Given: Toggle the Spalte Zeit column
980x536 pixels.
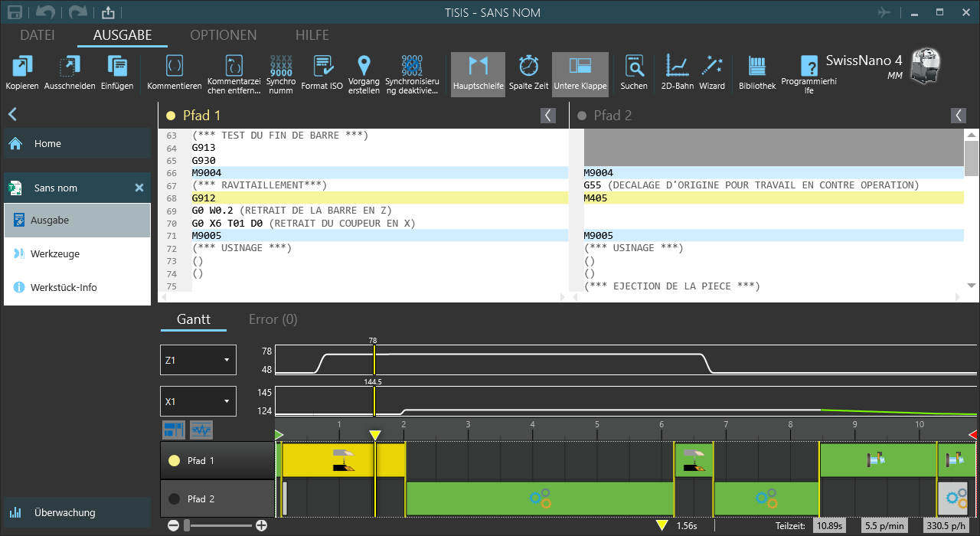Looking at the screenshot, I should (x=528, y=67).
